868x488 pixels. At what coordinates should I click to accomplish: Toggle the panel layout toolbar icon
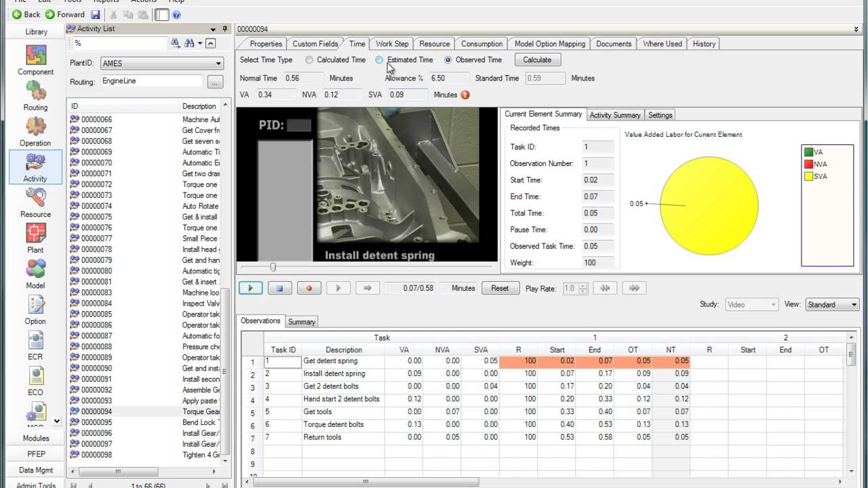pyautogui.click(x=161, y=14)
